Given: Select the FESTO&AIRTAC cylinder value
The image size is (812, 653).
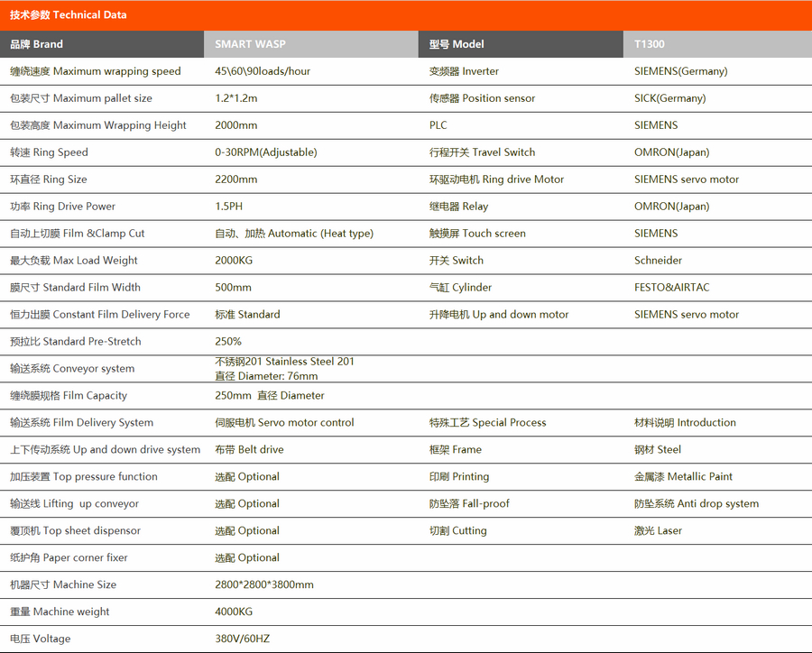Looking at the screenshot, I should tap(671, 288).
